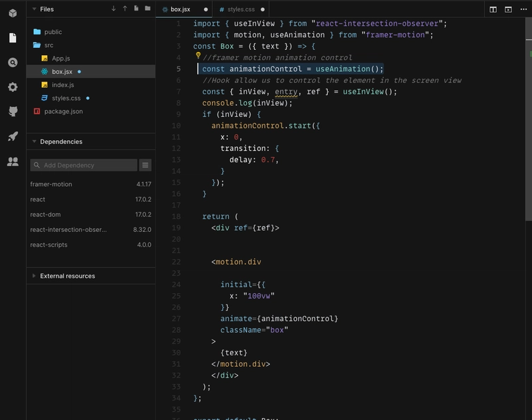Click 'delay: 0.7' on line 13
532x420 pixels.
click(x=252, y=159)
